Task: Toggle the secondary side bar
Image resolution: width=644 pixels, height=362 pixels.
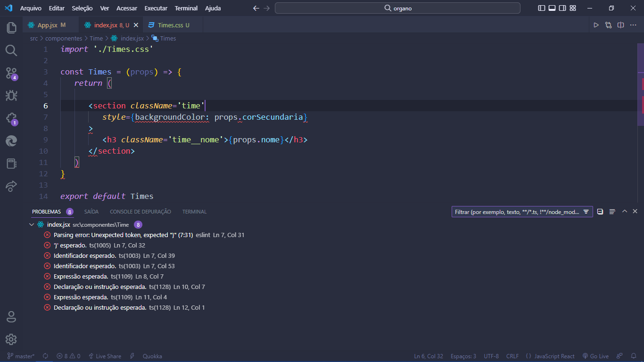Action: pos(562,8)
